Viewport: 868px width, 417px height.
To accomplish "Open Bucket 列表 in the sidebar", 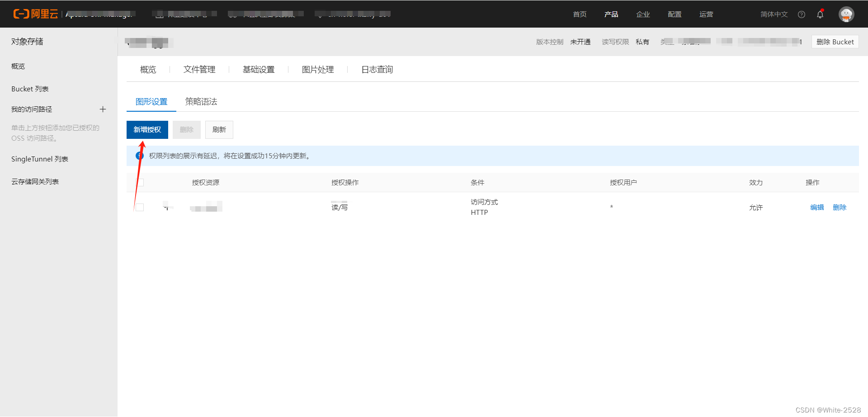I will pos(30,89).
